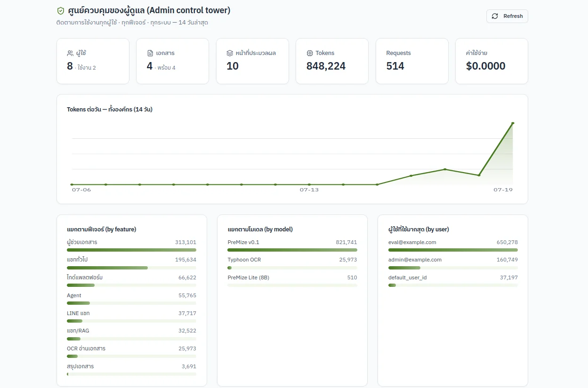Click the document icon on เอกสาร card
588x388 pixels.
pos(150,53)
